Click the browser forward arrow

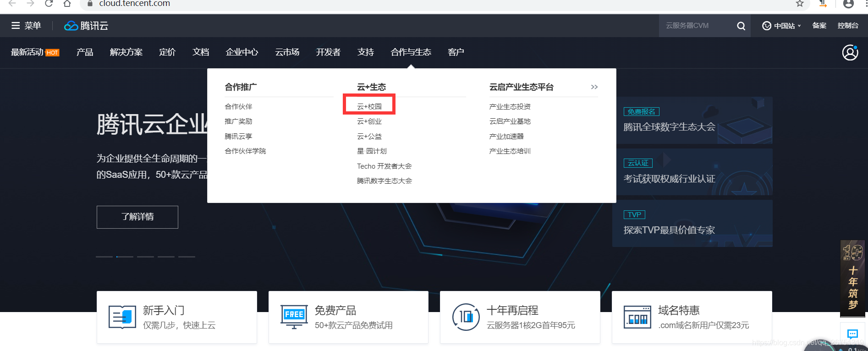tap(30, 3)
